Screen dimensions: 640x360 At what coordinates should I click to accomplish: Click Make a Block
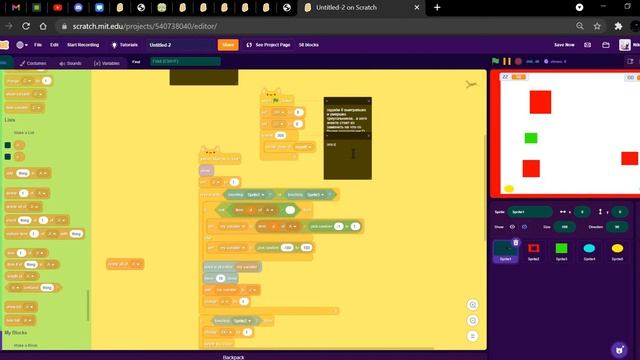25,345
